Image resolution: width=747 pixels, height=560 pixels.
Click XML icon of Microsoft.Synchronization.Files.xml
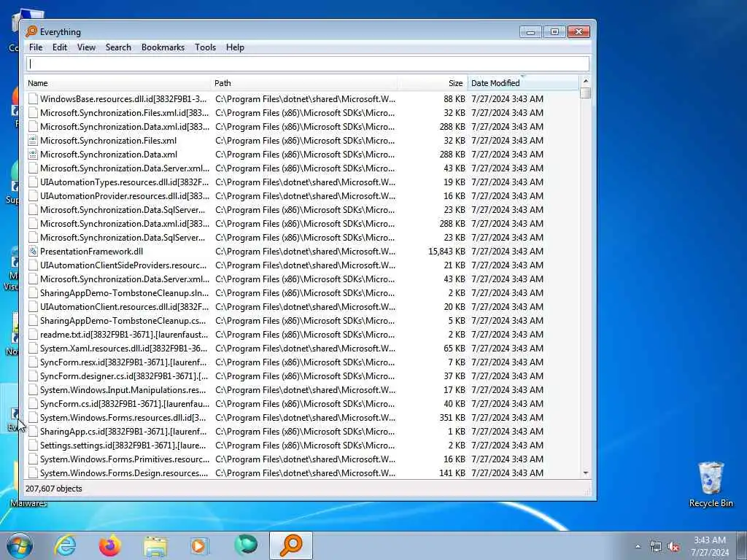click(x=33, y=141)
